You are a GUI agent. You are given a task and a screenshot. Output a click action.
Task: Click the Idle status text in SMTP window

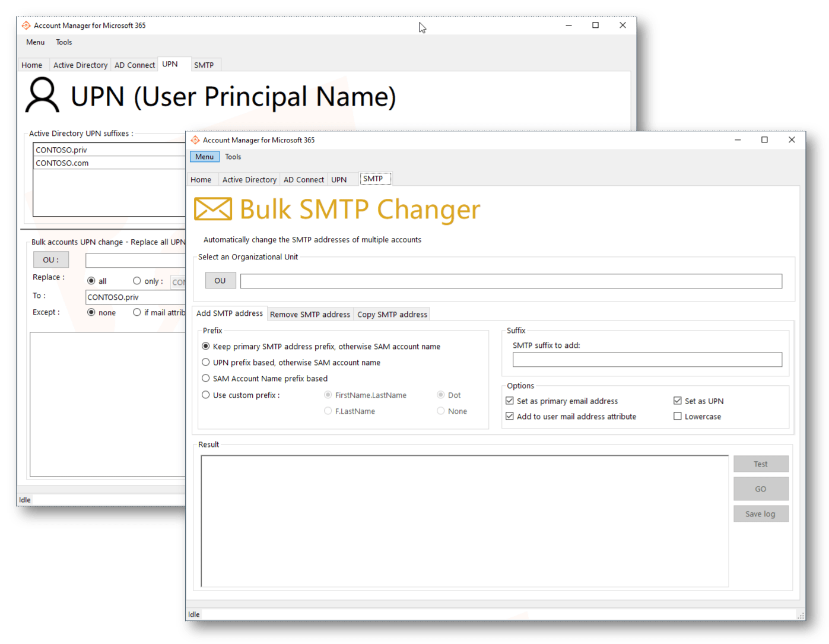pyautogui.click(x=194, y=614)
